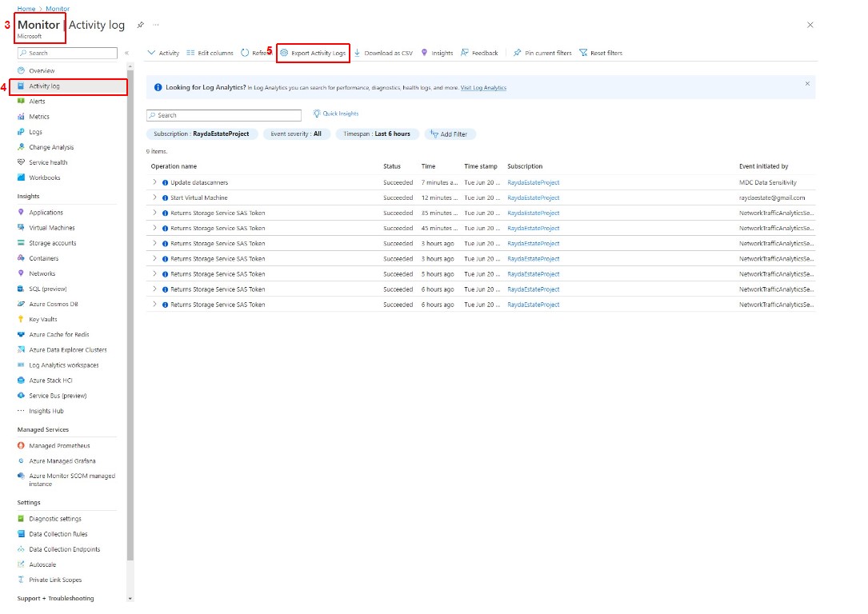Dismiss the Log Analytics banner
Screen dimensions: 868x614
[x=807, y=83]
